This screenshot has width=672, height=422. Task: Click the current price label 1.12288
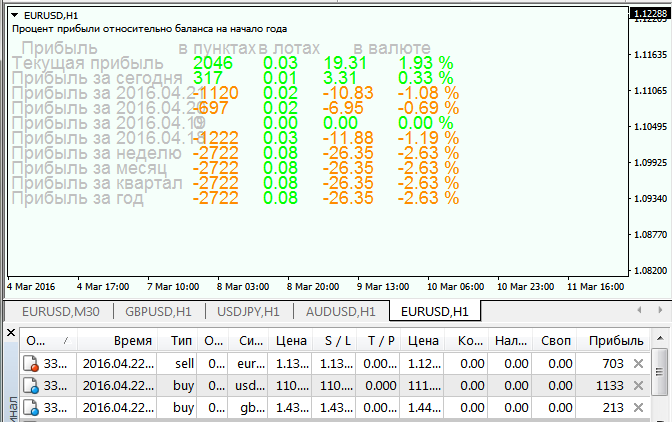pyautogui.click(x=650, y=13)
